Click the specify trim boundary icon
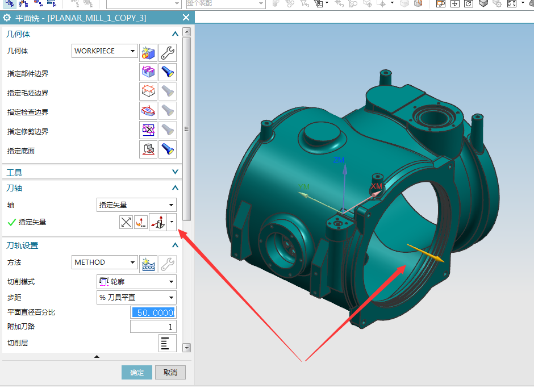This screenshot has height=392, width=534. click(x=148, y=130)
